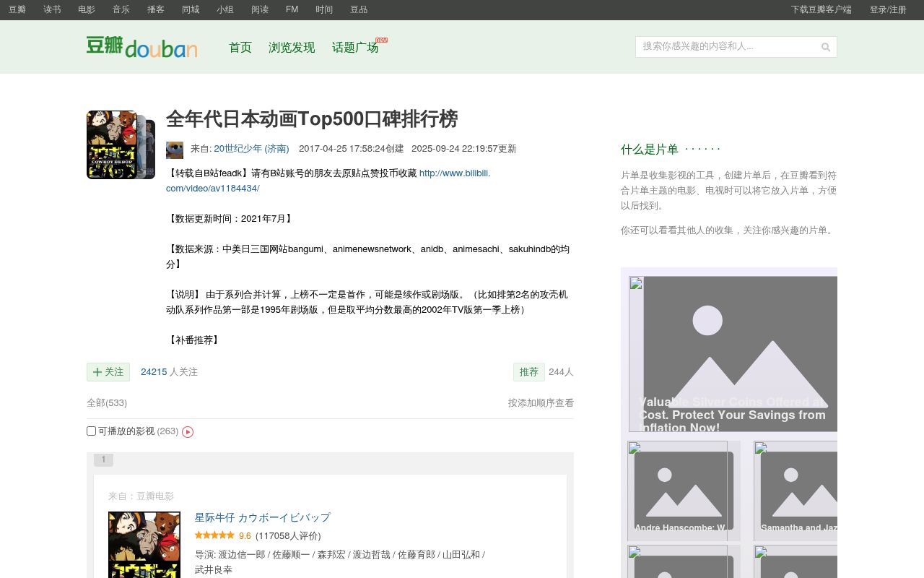Viewport: 924px width, 578px height.
Task: Click the search input field
Action: coord(727,47)
